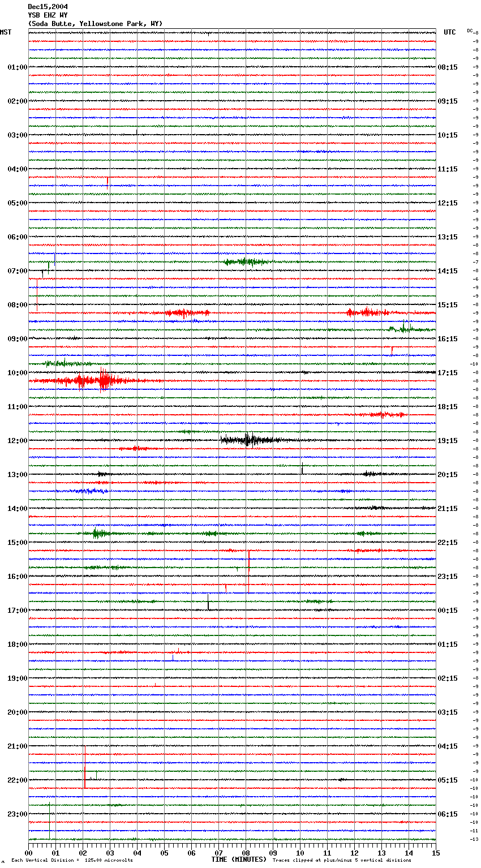Viewport: 481px width, 868px height.
Task: Click the '(Soda Butte, Yellowstone Park, WY)' location label
Action: coord(95,24)
